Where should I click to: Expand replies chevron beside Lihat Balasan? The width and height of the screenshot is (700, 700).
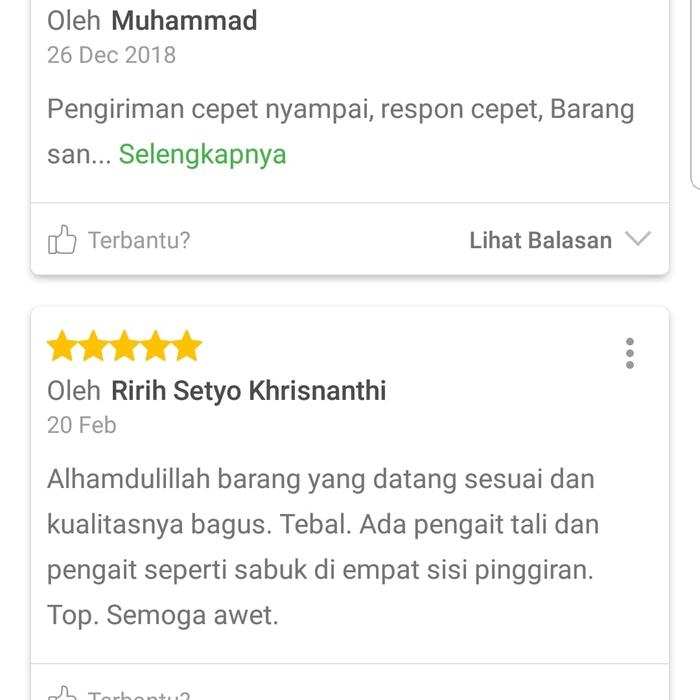click(x=637, y=239)
